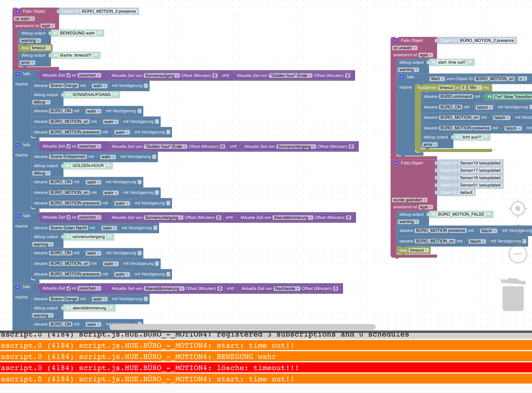Click the trash can icon
The image size is (532, 393).
click(x=513, y=295)
